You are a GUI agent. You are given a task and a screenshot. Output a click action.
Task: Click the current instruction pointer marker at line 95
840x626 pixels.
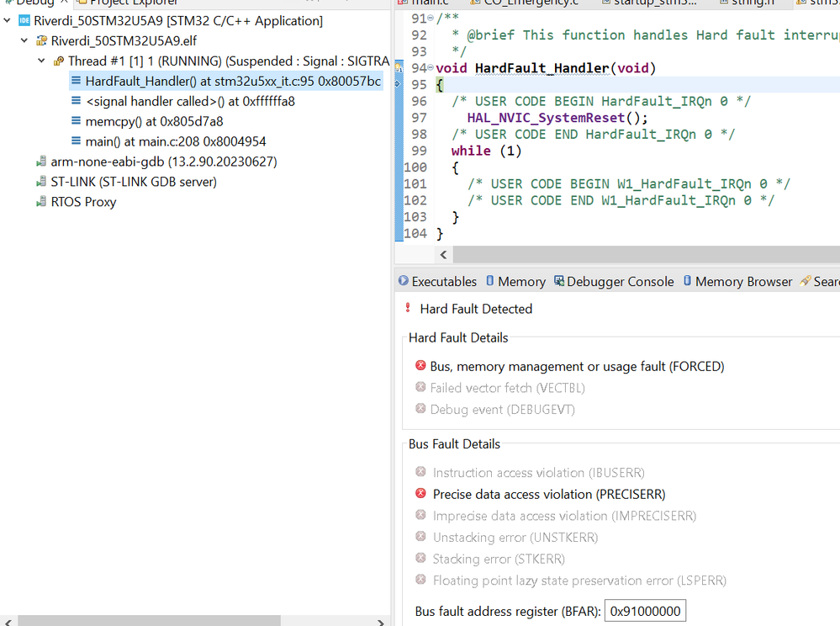[x=398, y=83]
